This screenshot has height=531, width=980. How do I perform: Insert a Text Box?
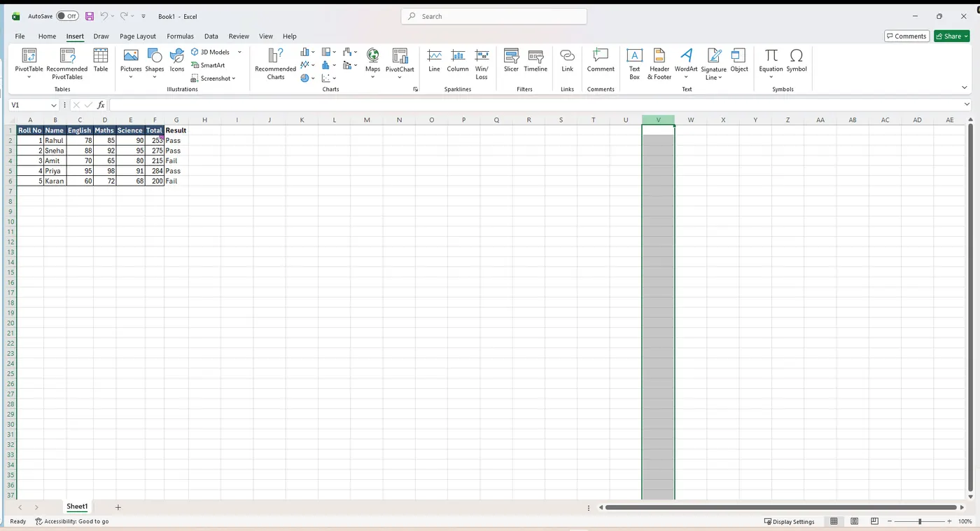(x=634, y=64)
